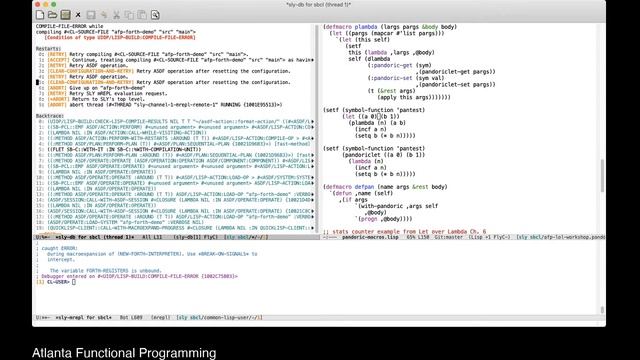Click the Open File folder icon
This screenshot has height=360, width=640.
coord(52,15)
